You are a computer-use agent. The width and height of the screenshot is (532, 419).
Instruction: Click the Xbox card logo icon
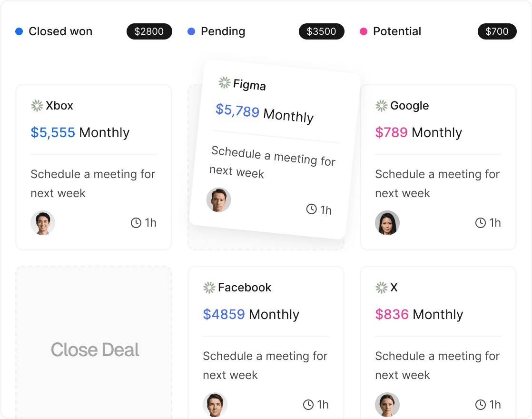coord(37,106)
